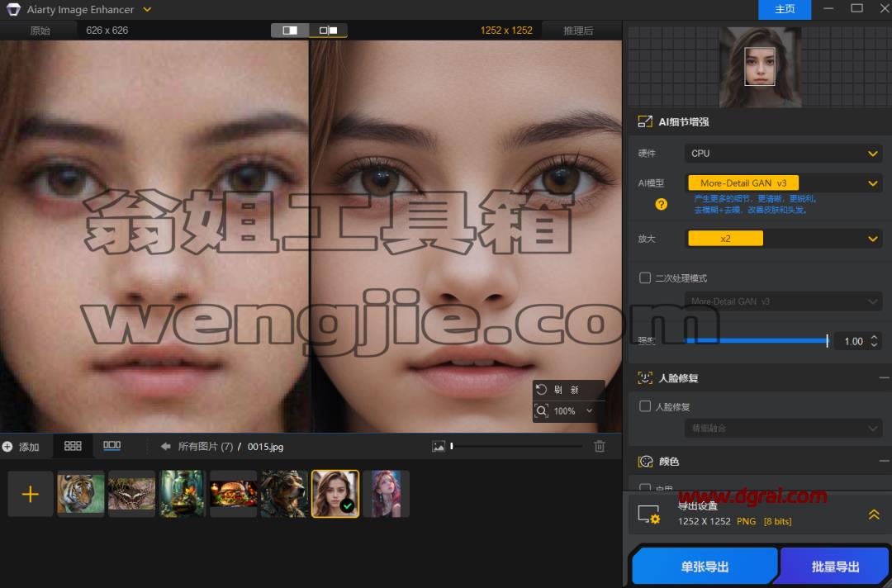Click the 所有图片 (7) breadcrumb link

(x=206, y=447)
